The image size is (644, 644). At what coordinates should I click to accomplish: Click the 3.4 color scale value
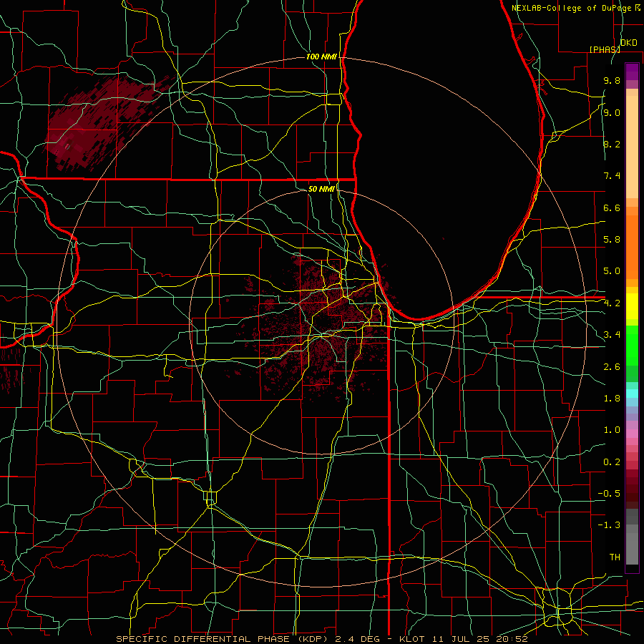pos(612,335)
